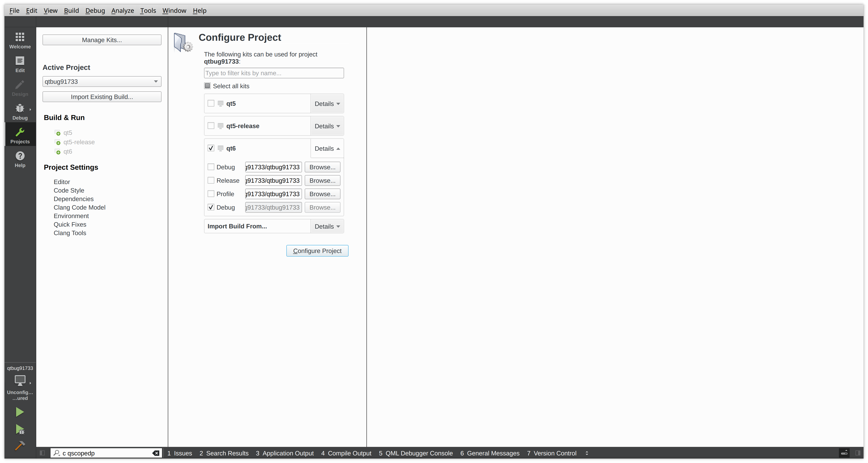Image resolution: width=868 pixels, height=463 pixels.
Task: Click the Configure Project button
Action: click(x=317, y=251)
